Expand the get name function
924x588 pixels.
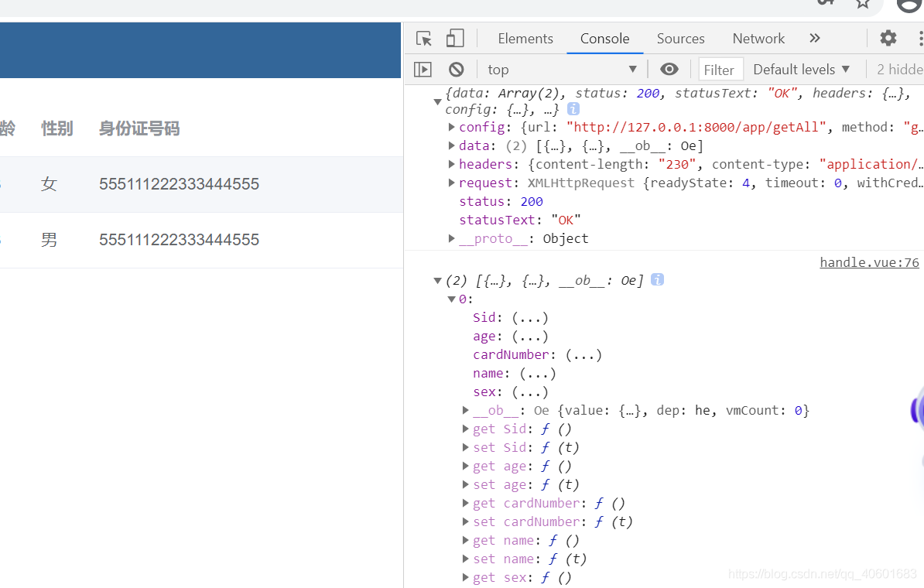pos(466,540)
